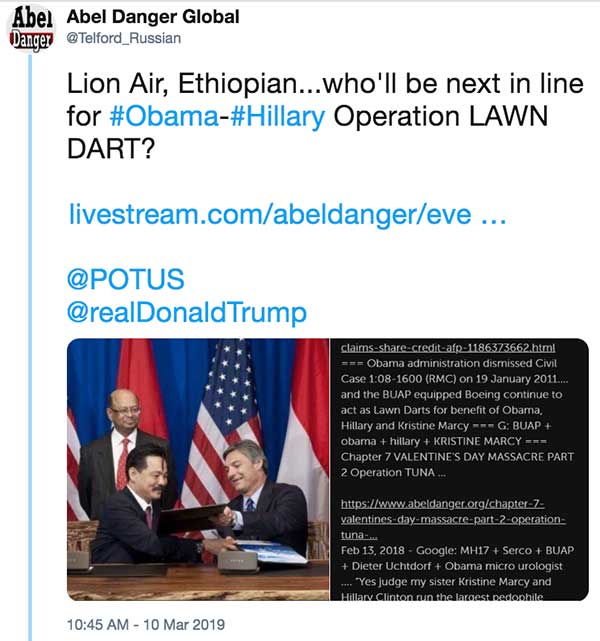Select the tweet text Operation LAWN DART
Viewport: 600px width, 641px height.
307,132
